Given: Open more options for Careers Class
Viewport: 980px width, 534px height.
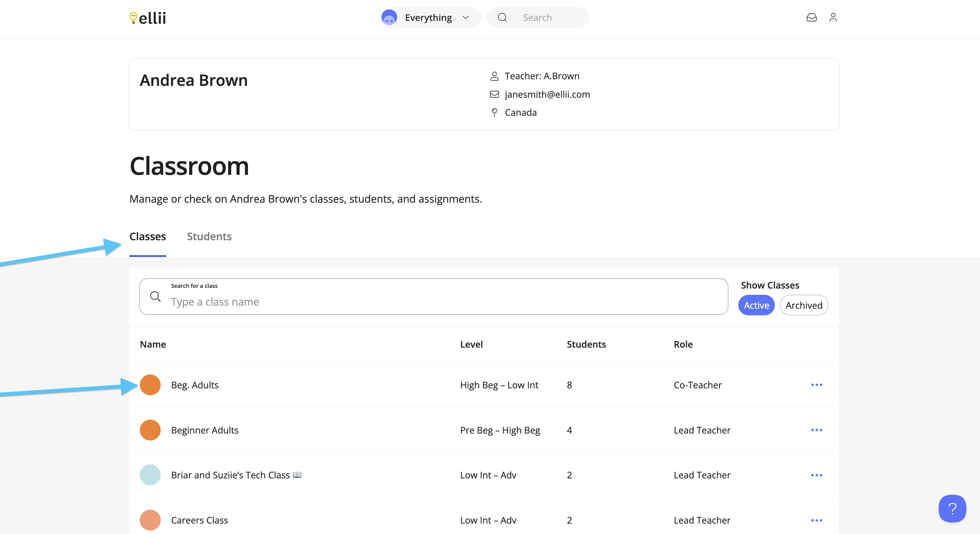Looking at the screenshot, I should pyautogui.click(x=817, y=520).
